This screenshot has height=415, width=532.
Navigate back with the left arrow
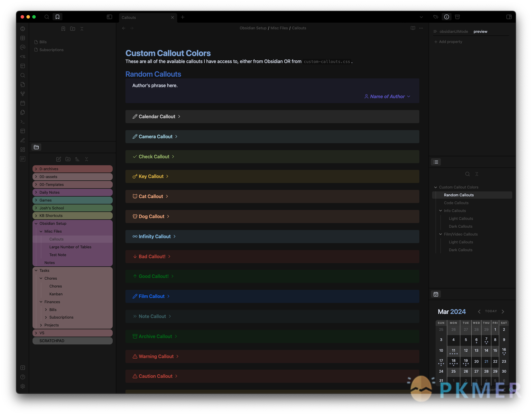coord(124,28)
